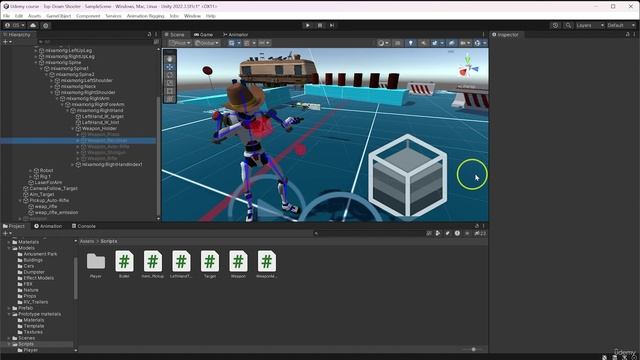This screenshot has height=360, width=640.
Task: Switch to the Animation tab
Action: [48, 226]
